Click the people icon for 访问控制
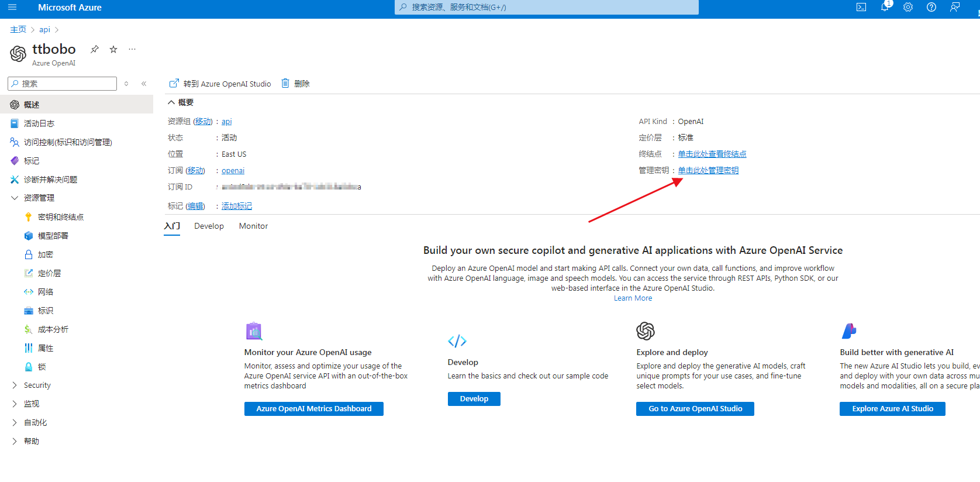Screen dimensions: 980x482 pos(15,142)
